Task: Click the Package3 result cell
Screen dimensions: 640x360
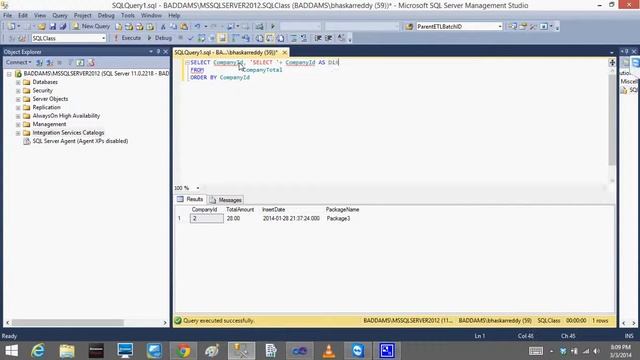Action: click(x=338, y=219)
